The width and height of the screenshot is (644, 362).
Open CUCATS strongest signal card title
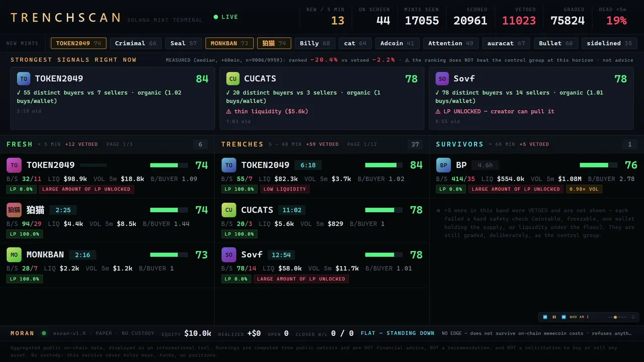pyautogui.click(x=260, y=78)
